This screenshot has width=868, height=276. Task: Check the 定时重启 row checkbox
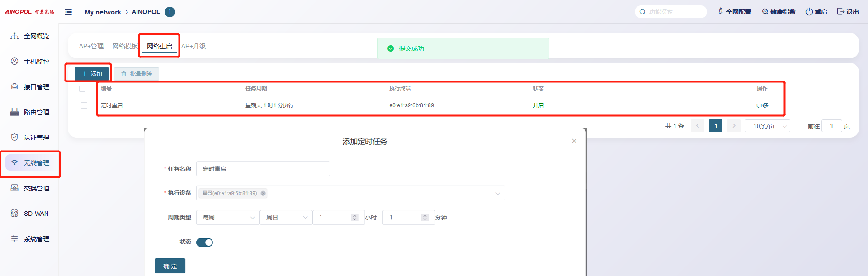pos(84,105)
